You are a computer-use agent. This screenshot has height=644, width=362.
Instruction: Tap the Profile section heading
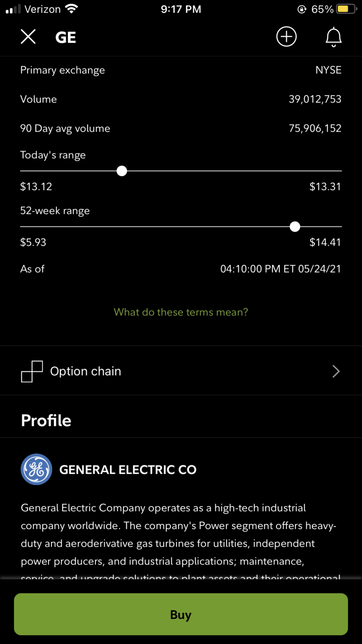click(x=46, y=421)
